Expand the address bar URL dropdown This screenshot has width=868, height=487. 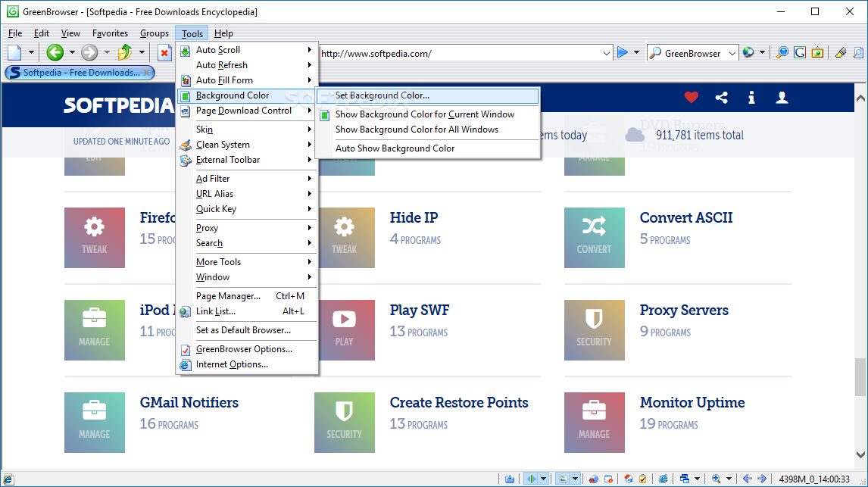[606, 53]
